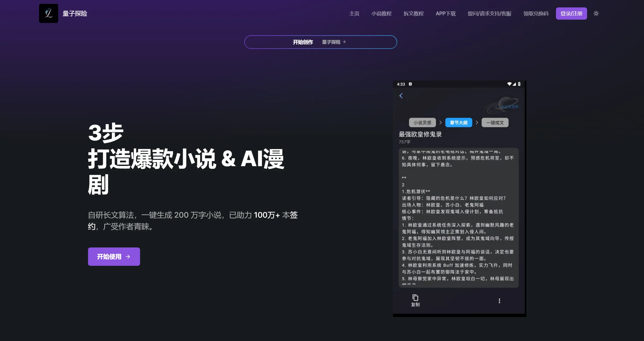Go to 拆文教程 navigation link
The image size is (644, 341).
point(413,14)
